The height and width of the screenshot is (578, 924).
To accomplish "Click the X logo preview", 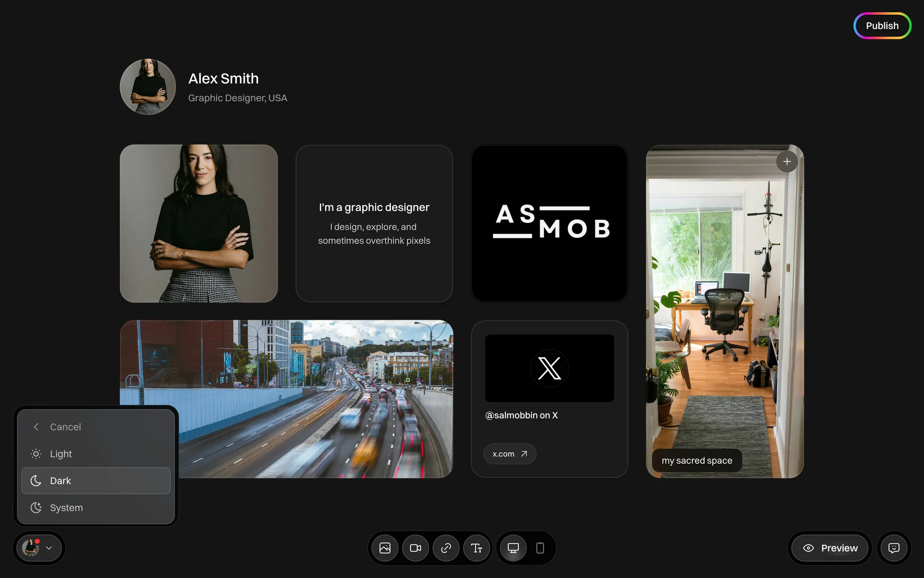I will click(x=549, y=368).
